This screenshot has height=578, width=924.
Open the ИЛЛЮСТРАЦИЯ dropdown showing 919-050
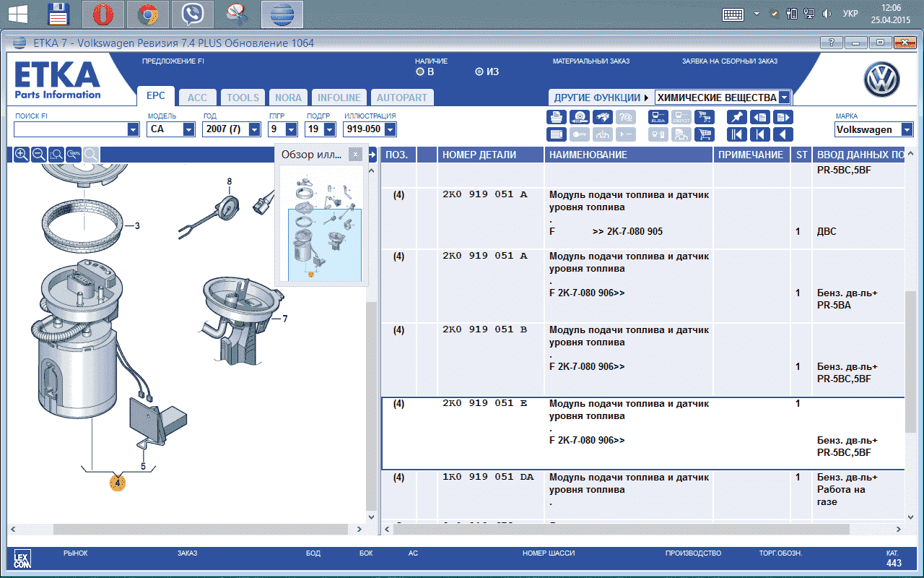[391, 129]
